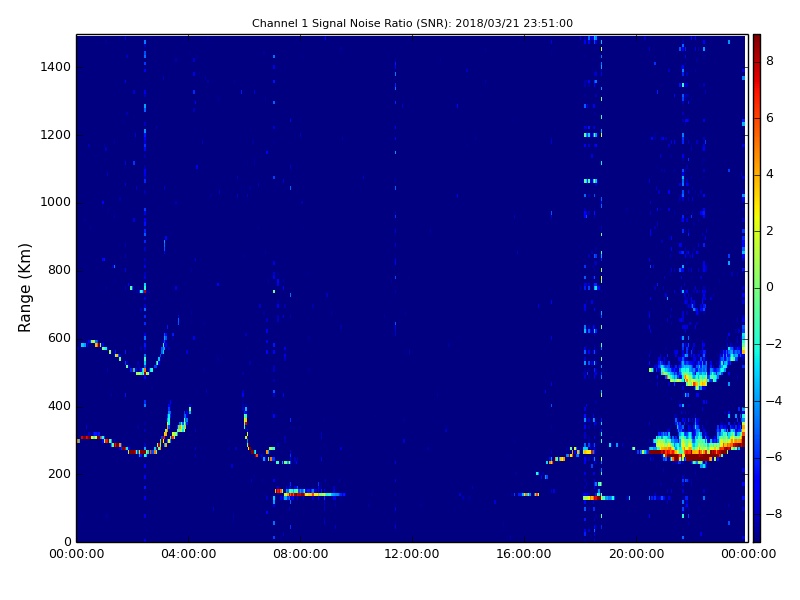
Task: Click the colorbar value 8 label
Action: click(770, 61)
